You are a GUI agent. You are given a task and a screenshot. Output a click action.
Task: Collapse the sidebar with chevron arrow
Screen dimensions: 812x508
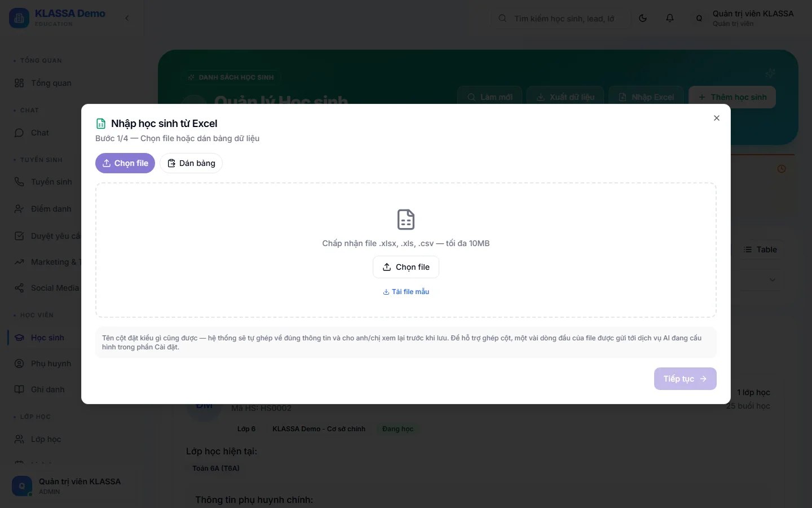pyautogui.click(x=127, y=18)
